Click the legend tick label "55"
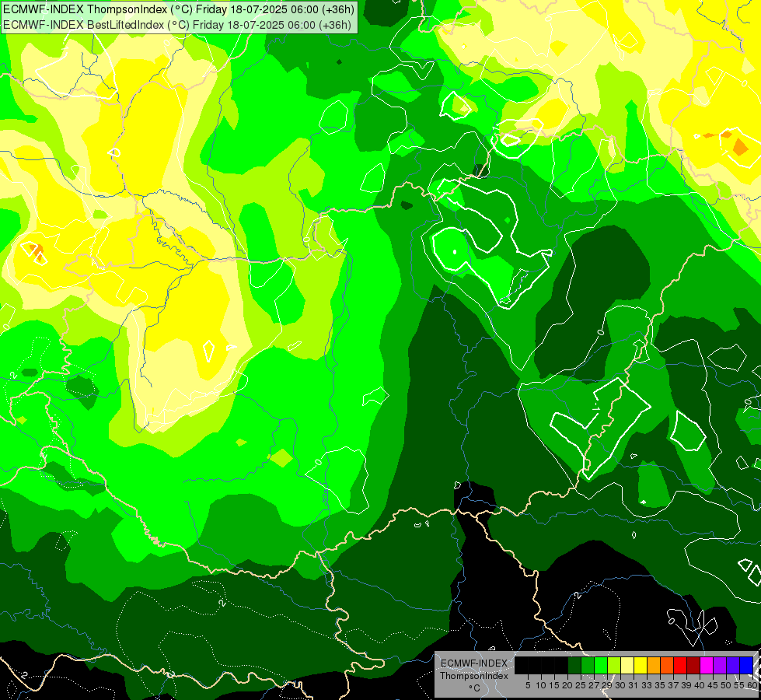The width and height of the screenshot is (761, 700). point(738,685)
